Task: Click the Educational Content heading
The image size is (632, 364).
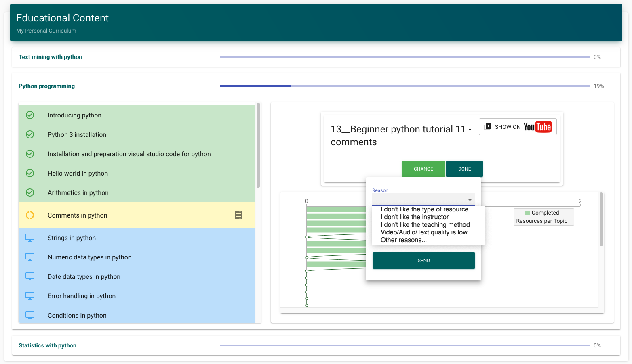Action: pyautogui.click(x=62, y=18)
